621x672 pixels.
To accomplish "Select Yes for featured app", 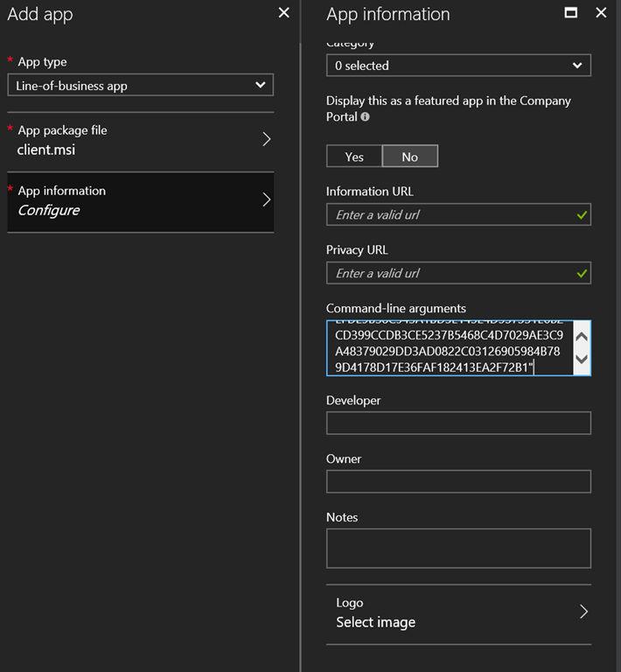I will pyautogui.click(x=354, y=157).
